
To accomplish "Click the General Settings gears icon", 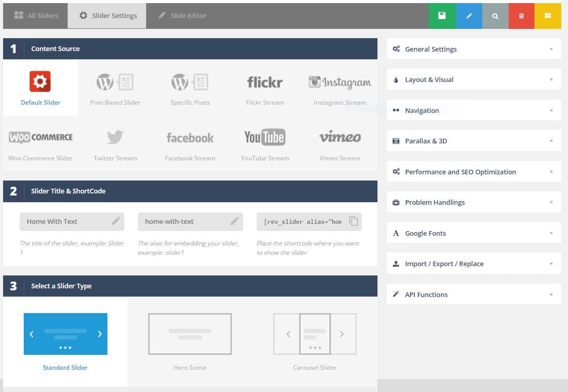I will 396,48.
